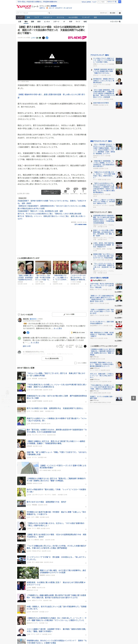The height and width of the screenshot is (644, 138).
Task: Click the web search button in top bar
Action: pos(120,2)
